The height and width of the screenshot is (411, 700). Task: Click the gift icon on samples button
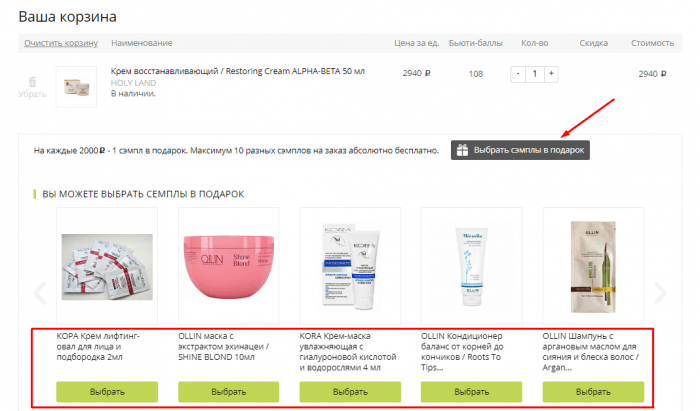tap(462, 150)
